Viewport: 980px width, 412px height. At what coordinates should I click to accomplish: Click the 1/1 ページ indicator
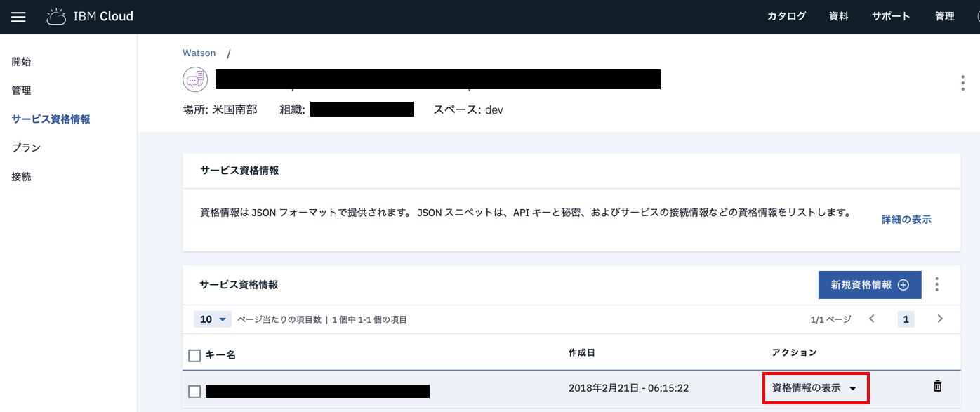pos(830,319)
